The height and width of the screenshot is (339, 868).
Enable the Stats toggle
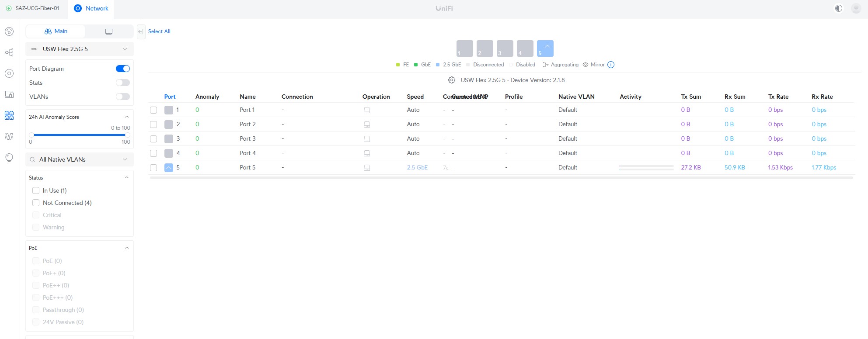(123, 83)
